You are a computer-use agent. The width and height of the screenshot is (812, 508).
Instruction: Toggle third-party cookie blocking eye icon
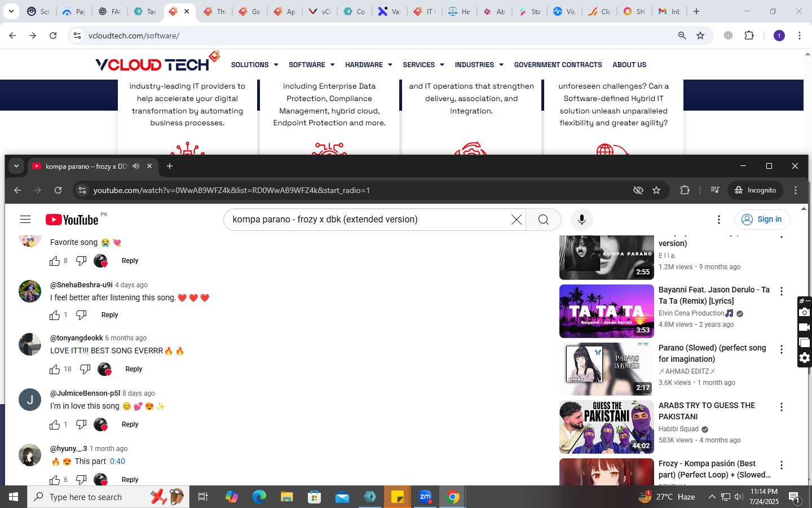click(638, 190)
